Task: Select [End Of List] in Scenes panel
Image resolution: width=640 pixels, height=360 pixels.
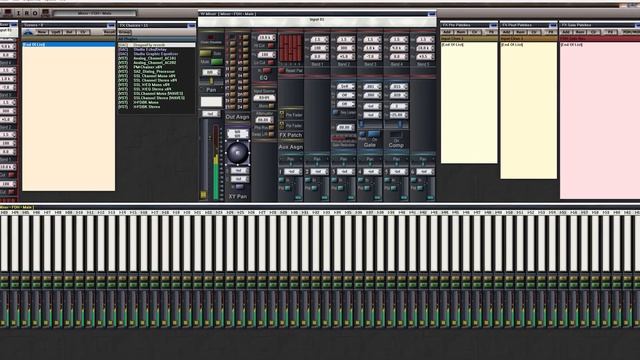Action: tap(69, 44)
